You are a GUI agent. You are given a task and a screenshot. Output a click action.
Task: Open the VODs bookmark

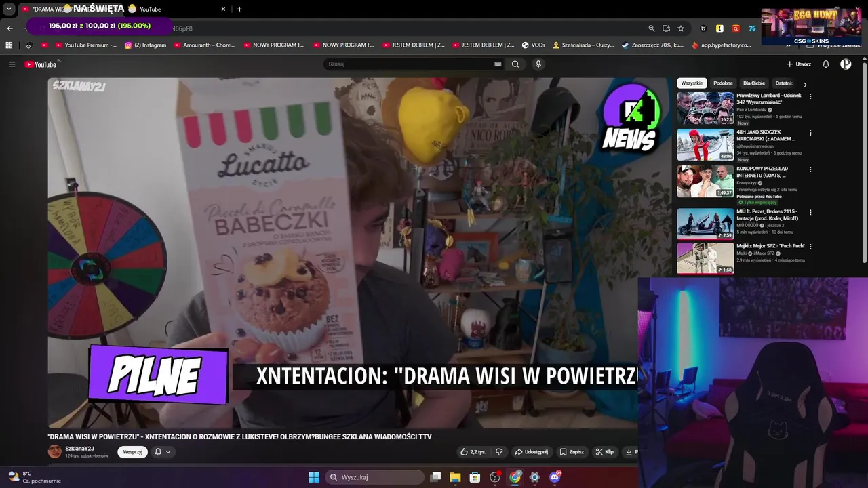click(533, 45)
